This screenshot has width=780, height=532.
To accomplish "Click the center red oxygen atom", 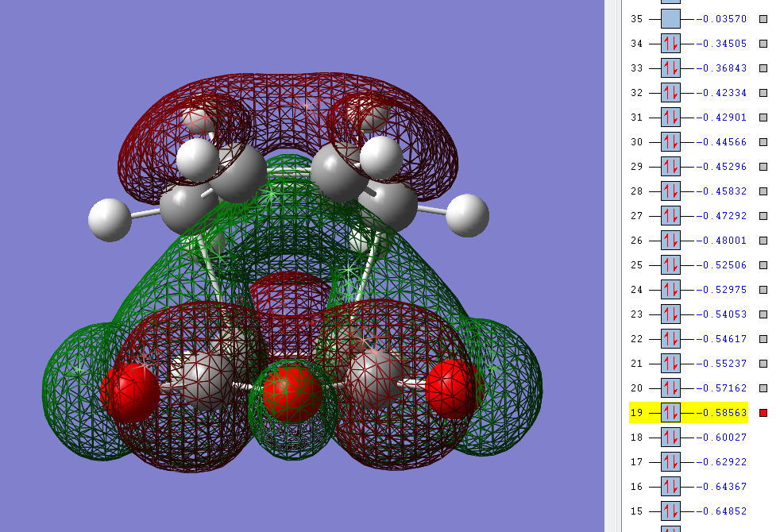I will (x=292, y=393).
